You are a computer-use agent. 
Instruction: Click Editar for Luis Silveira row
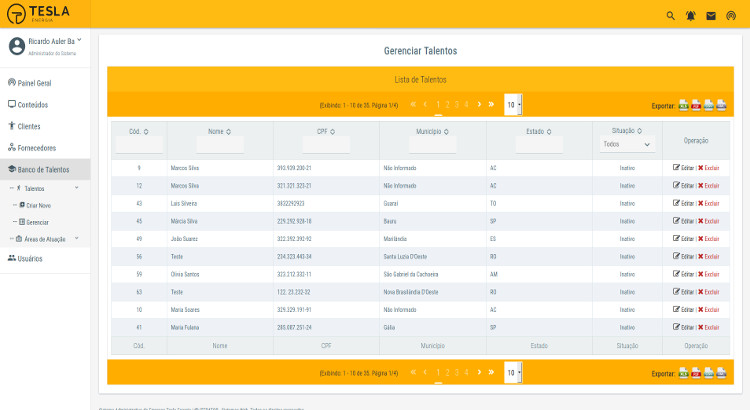click(684, 203)
